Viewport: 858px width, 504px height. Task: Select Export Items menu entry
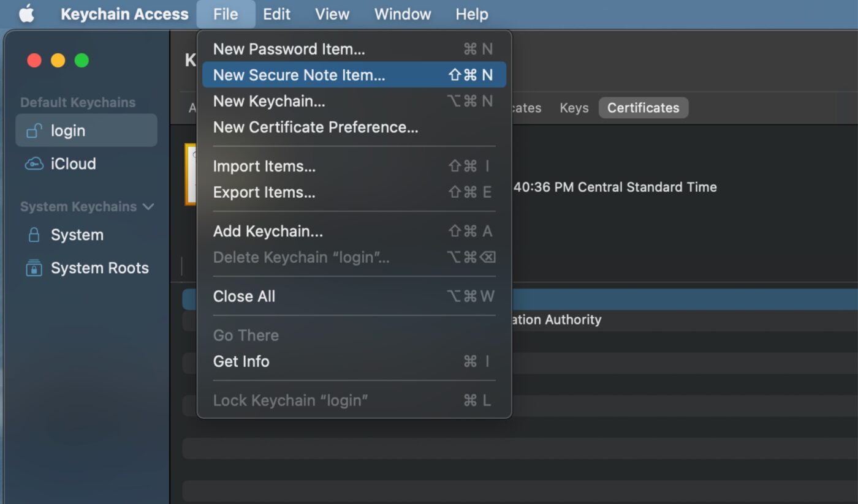click(264, 192)
